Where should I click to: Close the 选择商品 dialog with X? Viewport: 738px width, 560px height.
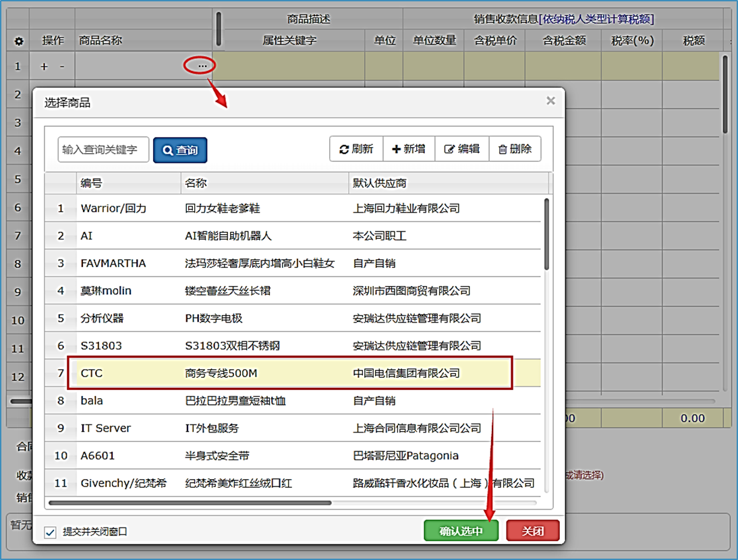coord(550,101)
